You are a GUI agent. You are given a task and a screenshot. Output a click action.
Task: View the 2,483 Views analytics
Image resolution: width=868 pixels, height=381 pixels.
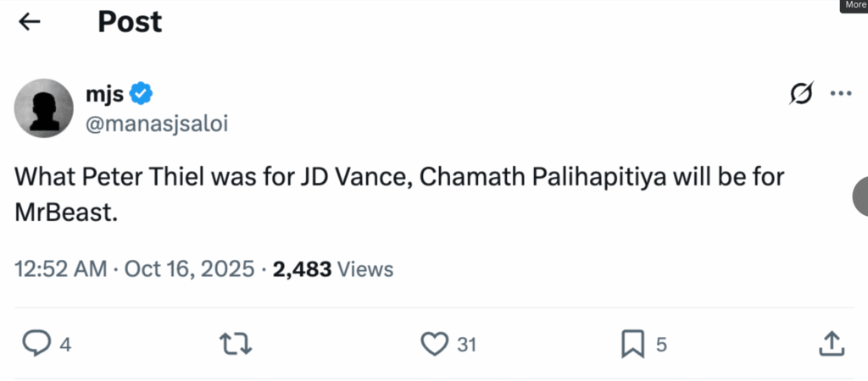[x=332, y=269]
